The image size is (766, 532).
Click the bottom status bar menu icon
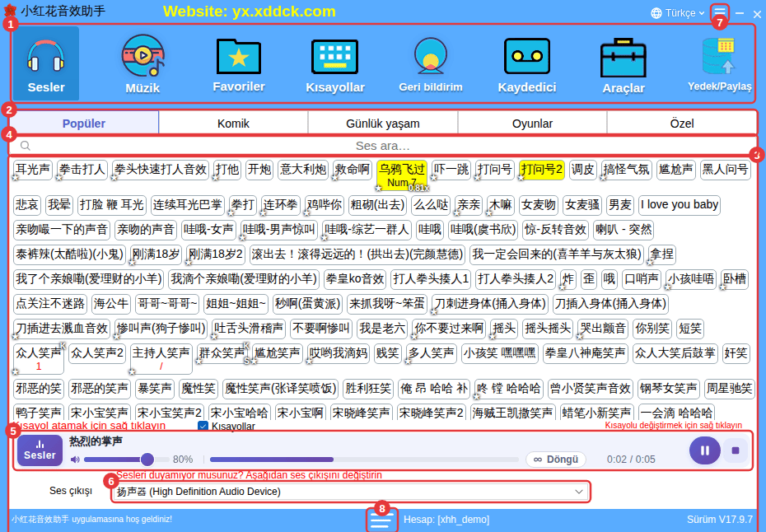click(x=381, y=521)
